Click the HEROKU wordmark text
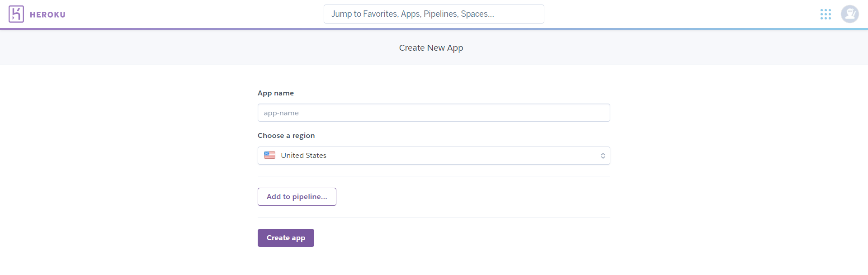 coord(47,14)
